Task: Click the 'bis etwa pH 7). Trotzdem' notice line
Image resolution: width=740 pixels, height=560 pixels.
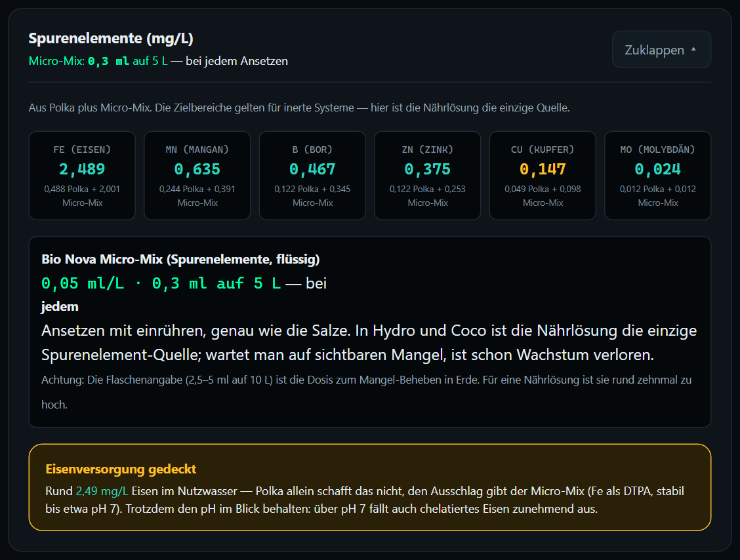Action: click(x=321, y=509)
